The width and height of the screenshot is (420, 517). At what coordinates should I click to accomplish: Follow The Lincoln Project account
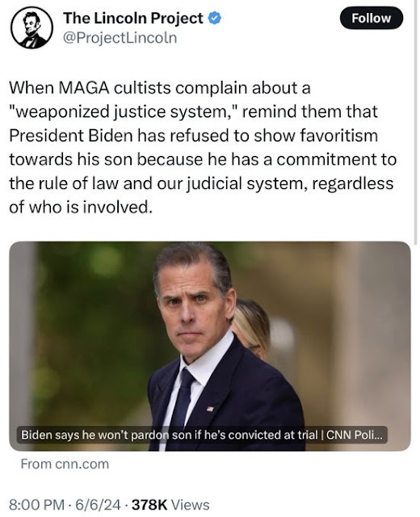(x=372, y=18)
